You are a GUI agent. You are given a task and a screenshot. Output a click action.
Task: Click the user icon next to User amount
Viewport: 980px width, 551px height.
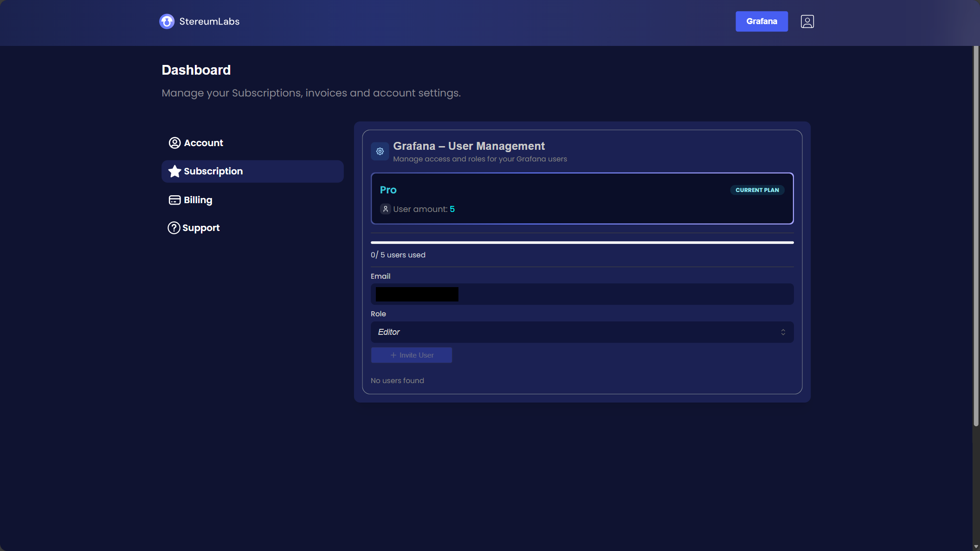point(385,209)
